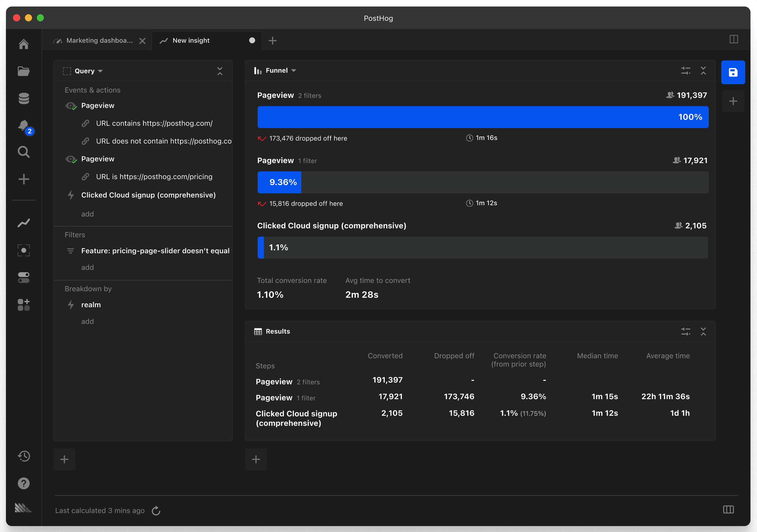The image size is (757, 532).
Task: Click the blue save insight button
Action: (x=733, y=72)
